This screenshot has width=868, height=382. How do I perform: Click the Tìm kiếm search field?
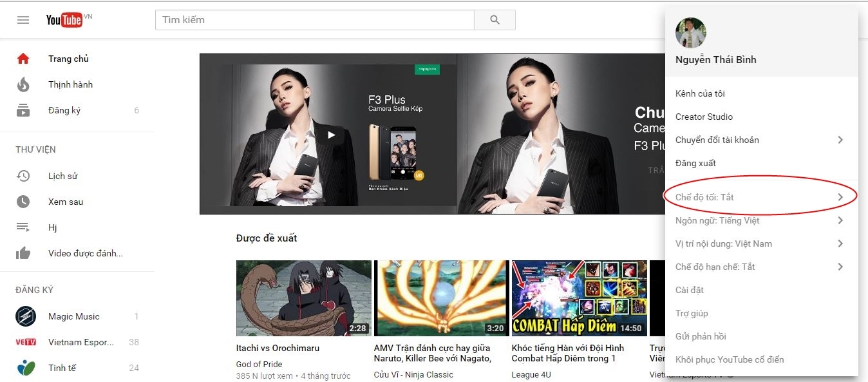315,20
